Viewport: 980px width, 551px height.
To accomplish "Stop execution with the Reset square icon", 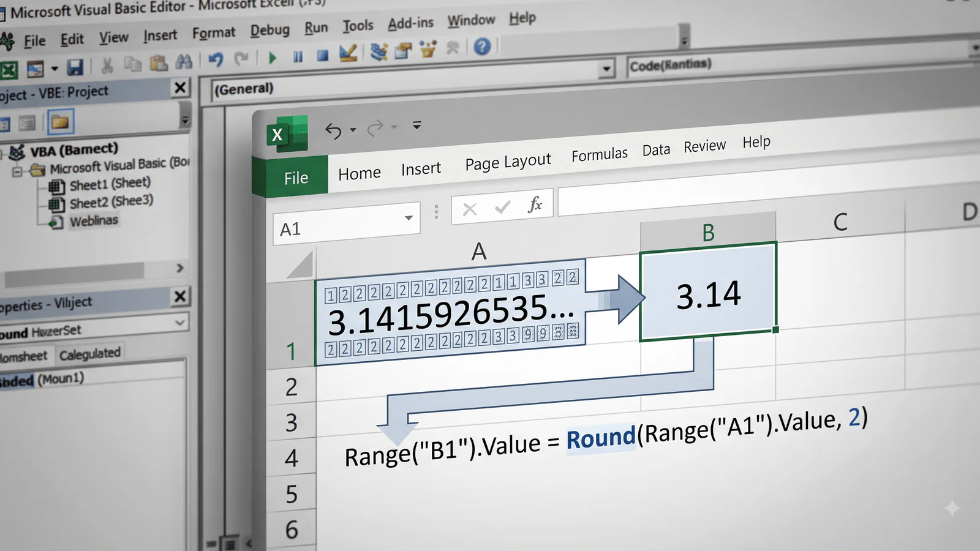I will click(x=323, y=56).
